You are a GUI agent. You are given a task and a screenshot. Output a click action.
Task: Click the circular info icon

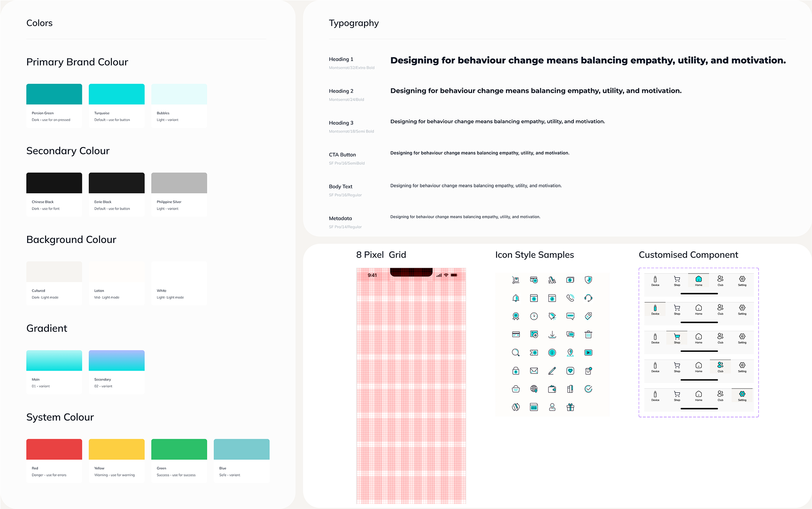[x=552, y=353]
